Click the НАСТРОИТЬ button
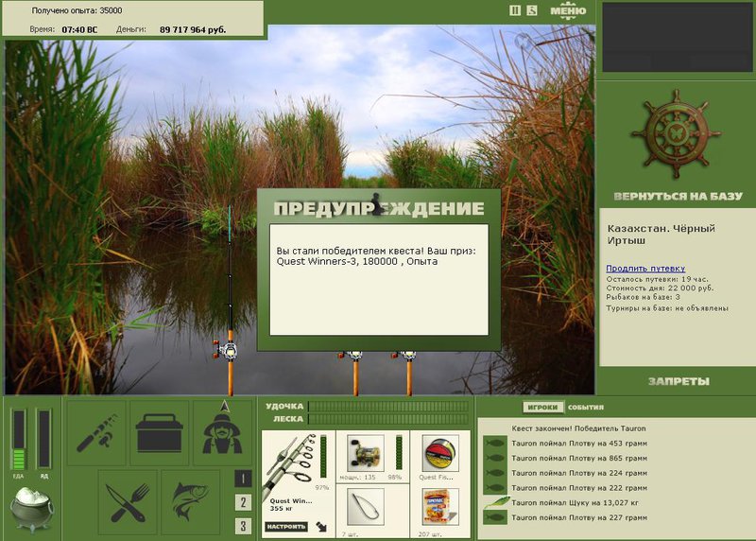 286,527
